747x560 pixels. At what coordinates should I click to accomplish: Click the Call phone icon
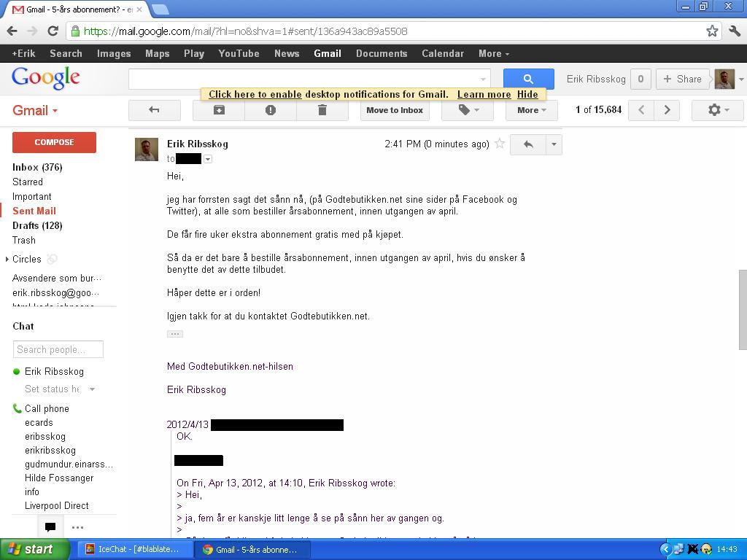18,408
